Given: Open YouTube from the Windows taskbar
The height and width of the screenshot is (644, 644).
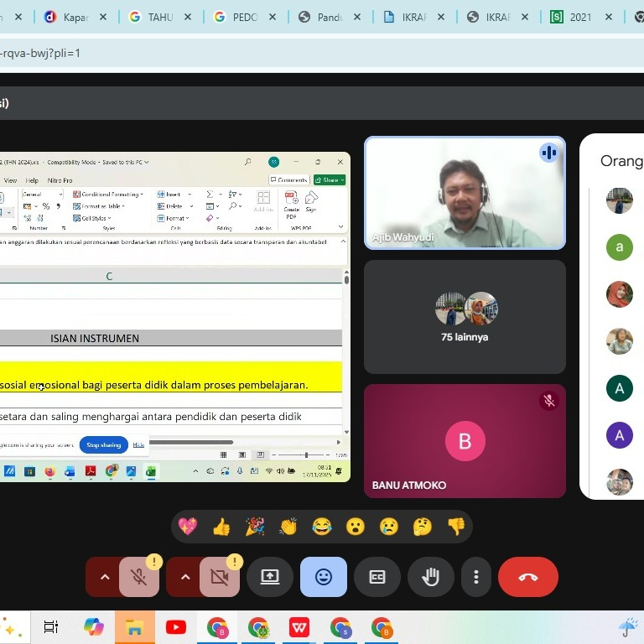Looking at the screenshot, I should point(176,627).
